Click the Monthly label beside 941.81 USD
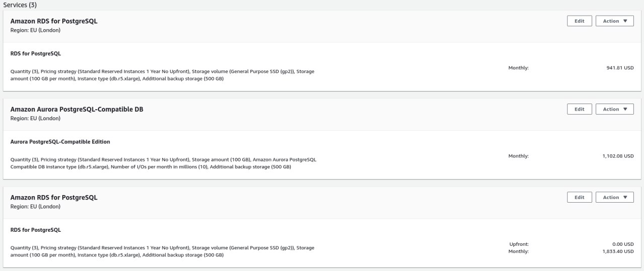 (x=519, y=67)
